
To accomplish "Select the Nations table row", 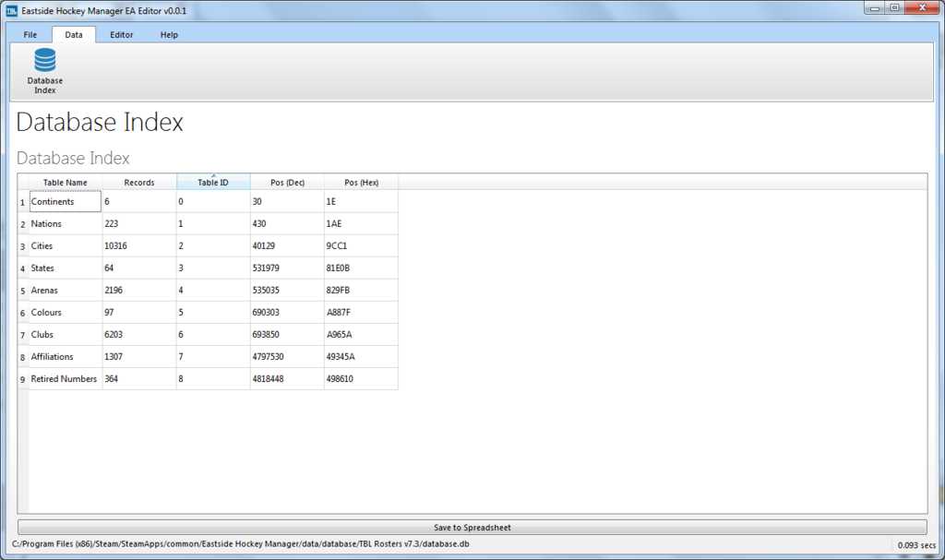I will [65, 223].
